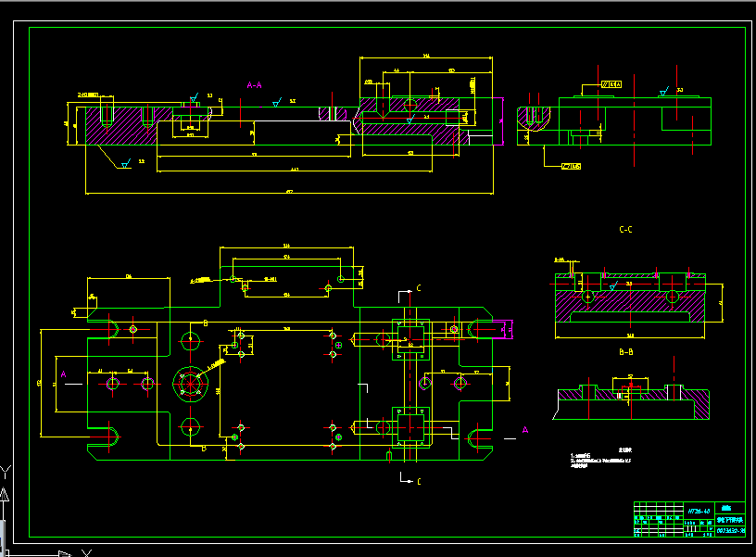
Task: Select the magenta A letter right of plan view
Action: click(x=525, y=430)
